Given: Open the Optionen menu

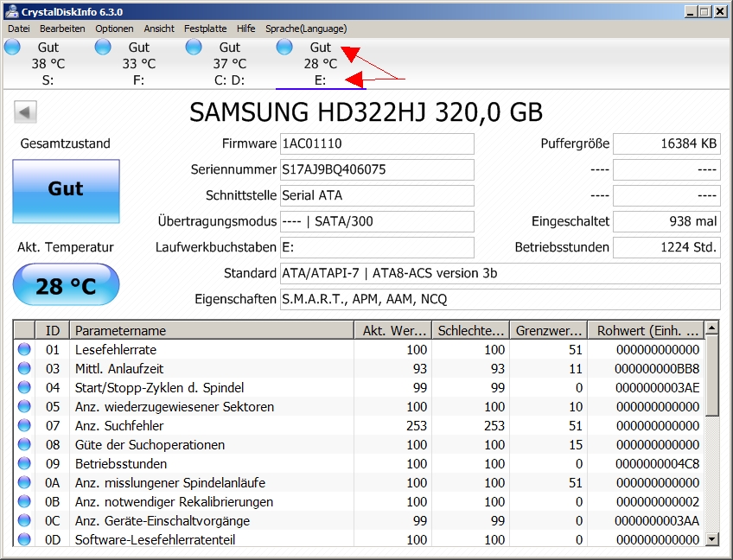Looking at the screenshot, I should coord(114,29).
